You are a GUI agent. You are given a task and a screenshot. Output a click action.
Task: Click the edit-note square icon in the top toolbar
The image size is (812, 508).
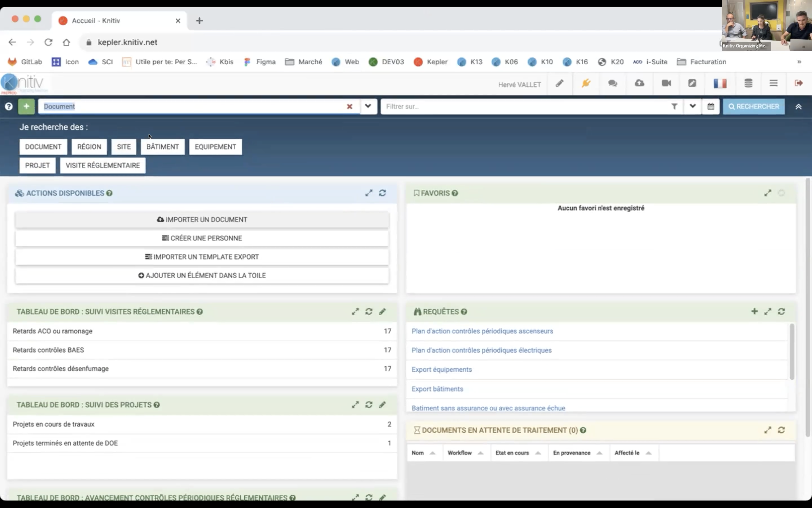tap(692, 83)
